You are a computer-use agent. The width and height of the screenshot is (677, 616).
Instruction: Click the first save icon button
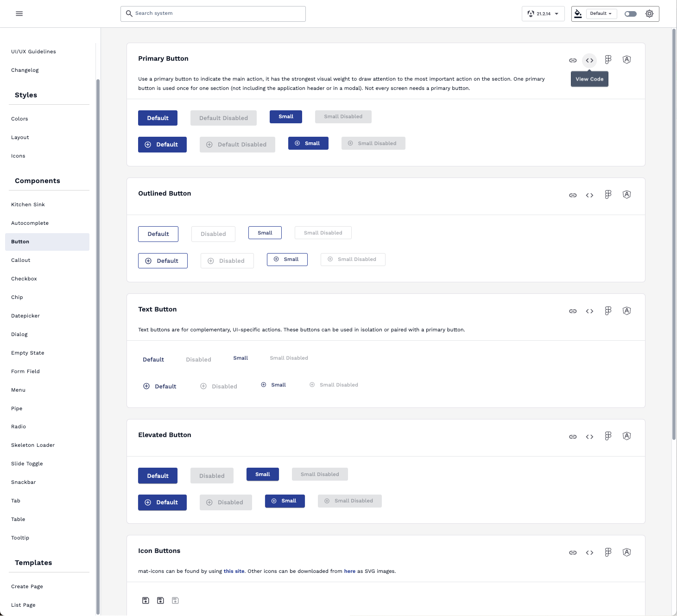point(146,600)
